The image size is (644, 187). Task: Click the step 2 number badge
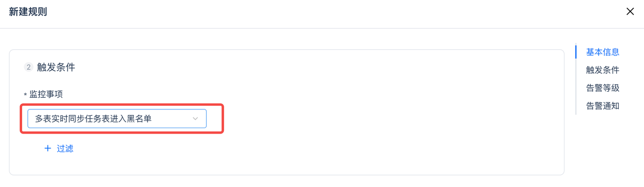tap(29, 67)
